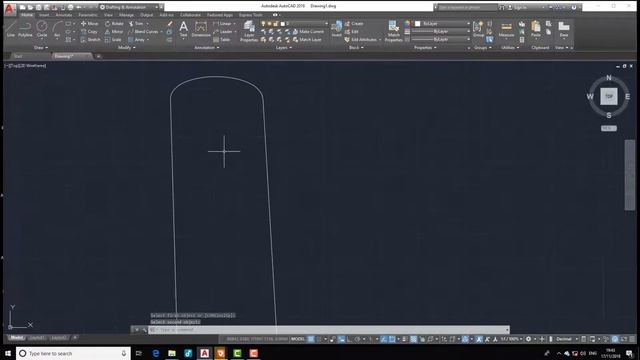The height and width of the screenshot is (360, 640).
Task: Open the Parametric ribbon tab
Action: click(x=88, y=15)
